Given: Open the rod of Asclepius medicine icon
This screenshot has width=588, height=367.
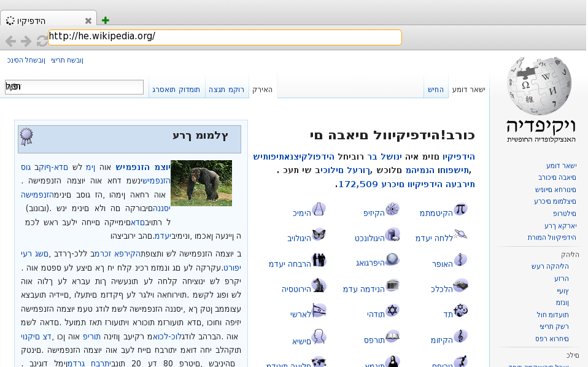Looking at the screenshot, I should [x=460, y=260].
